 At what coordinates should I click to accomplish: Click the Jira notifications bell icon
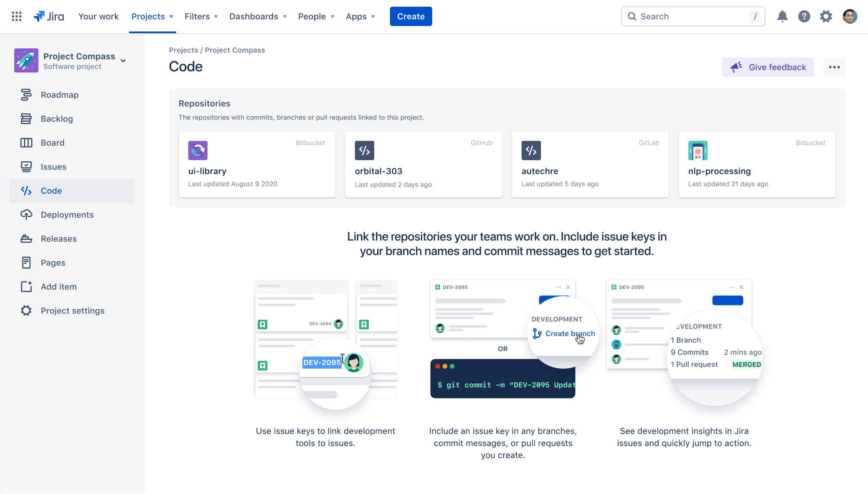coord(782,16)
